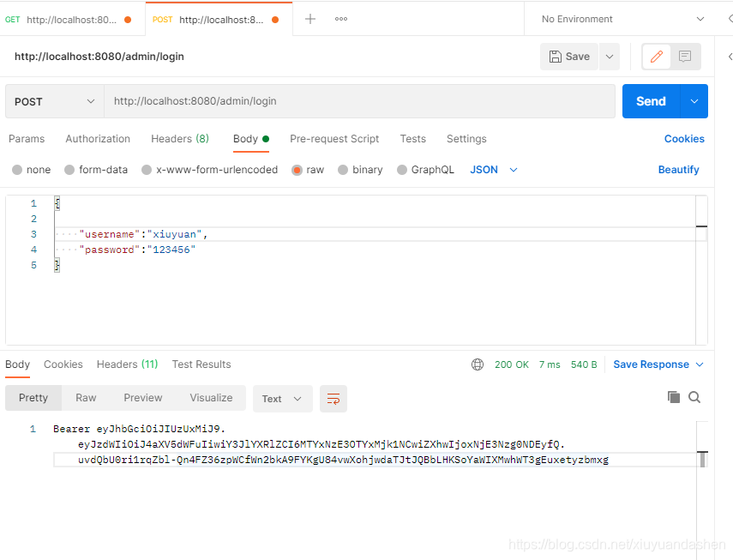
Task: Open the response Headers (11) tab
Action: click(x=127, y=364)
